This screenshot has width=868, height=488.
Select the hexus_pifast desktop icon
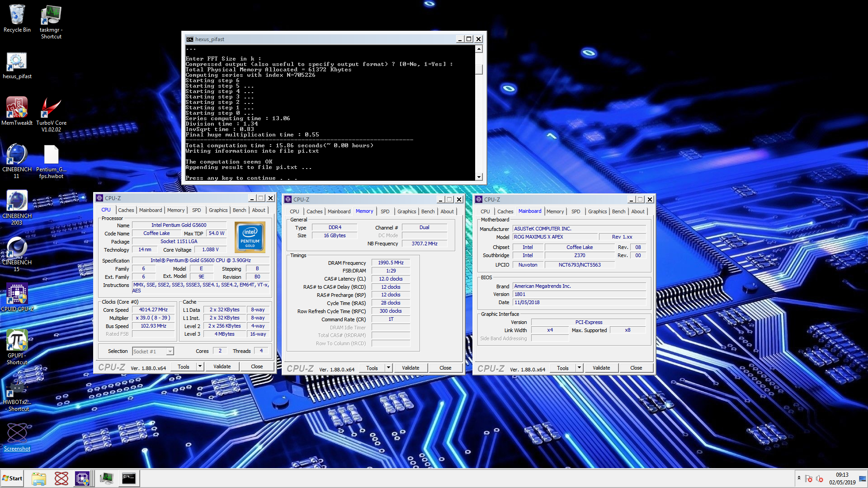(x=17, y=66)
